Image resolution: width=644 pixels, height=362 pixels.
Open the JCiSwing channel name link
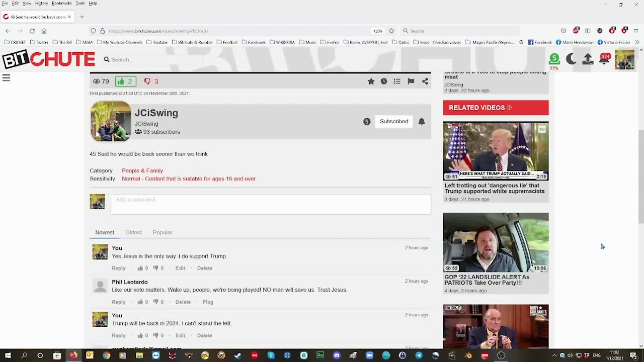156,113
